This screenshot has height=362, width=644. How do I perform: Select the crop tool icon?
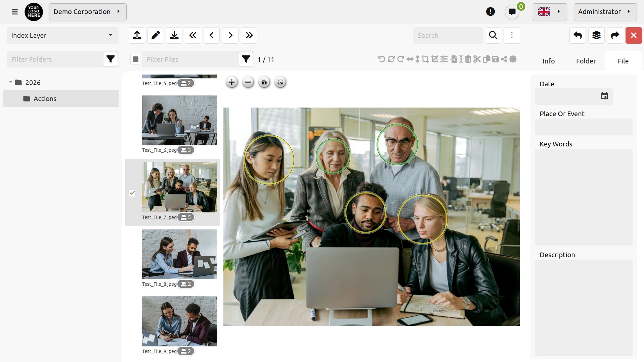click(x=425, y=59)
